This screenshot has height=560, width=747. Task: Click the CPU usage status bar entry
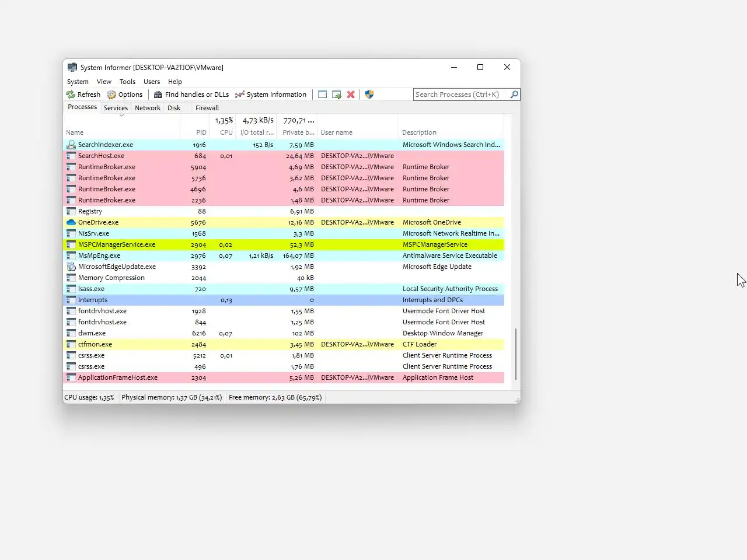click(x=89, y=397)
